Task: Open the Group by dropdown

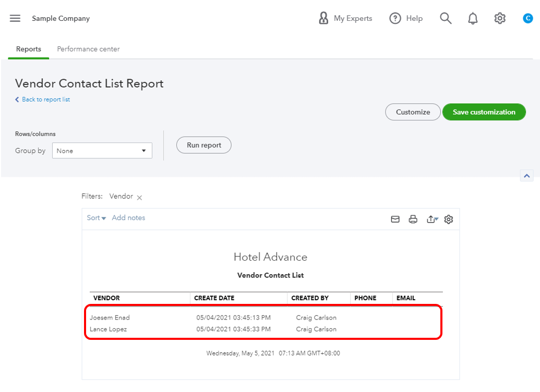Action: [x=102, y=150]
